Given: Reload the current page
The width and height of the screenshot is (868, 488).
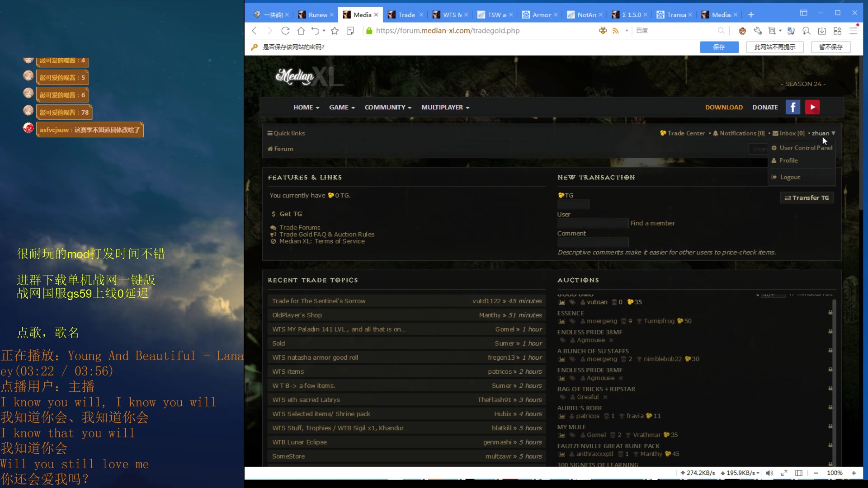Looking at the screenshot, I should point(285,31).
